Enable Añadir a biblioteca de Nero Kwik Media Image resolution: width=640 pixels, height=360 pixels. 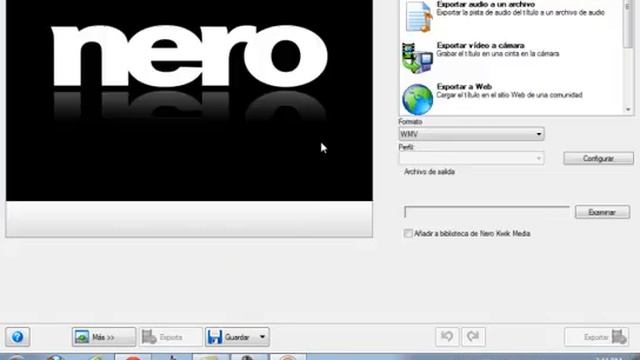pos(408,233)
